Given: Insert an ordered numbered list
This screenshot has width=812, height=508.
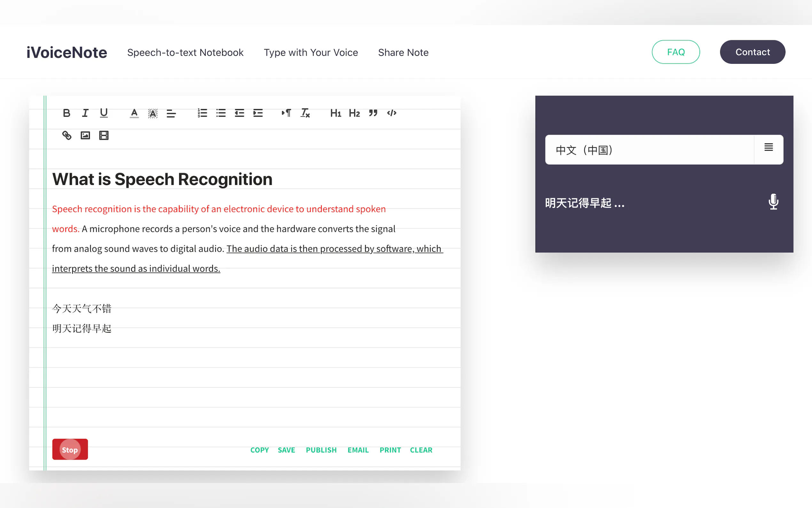Looking at the screenshot, I should 202,113.
